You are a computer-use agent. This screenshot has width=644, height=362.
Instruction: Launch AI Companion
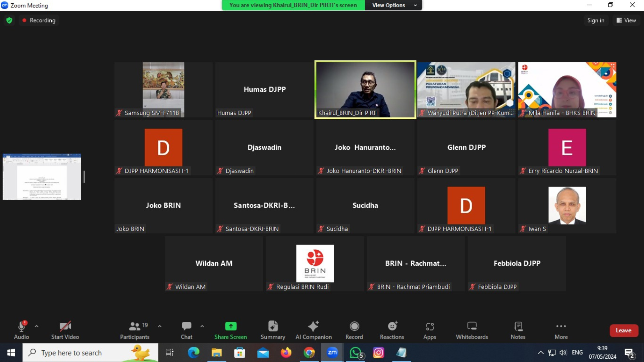point(314,330)
